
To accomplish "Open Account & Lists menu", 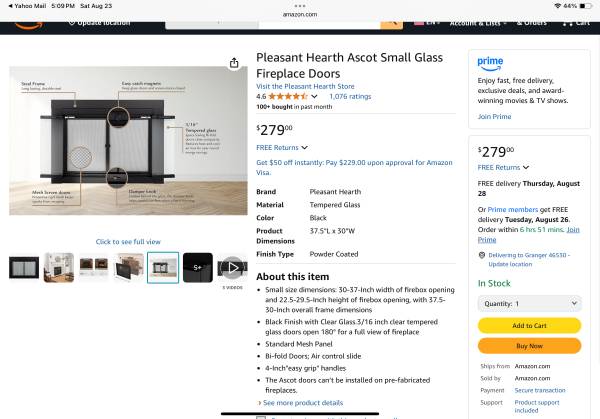I will (x=478, y=24).
